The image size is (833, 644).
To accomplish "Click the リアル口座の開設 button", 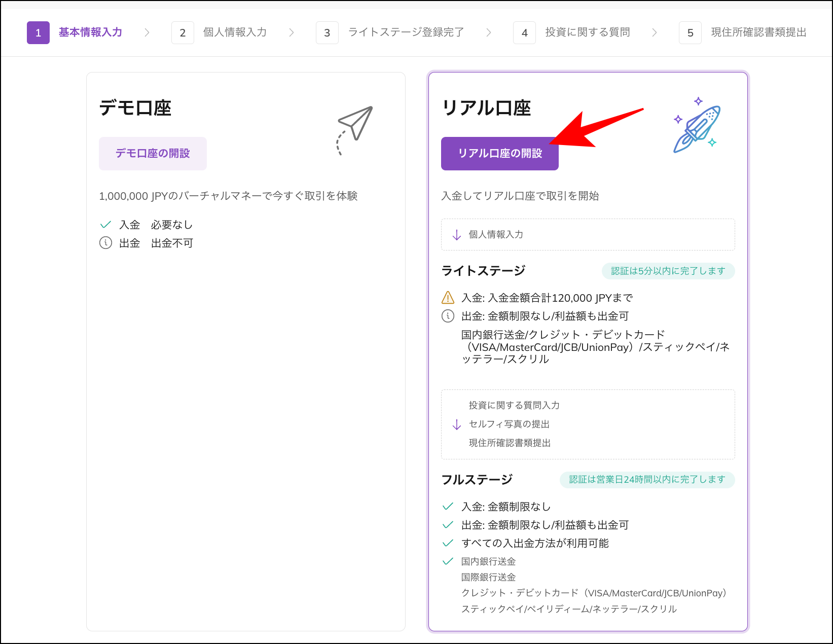I will tap(499, 154).
